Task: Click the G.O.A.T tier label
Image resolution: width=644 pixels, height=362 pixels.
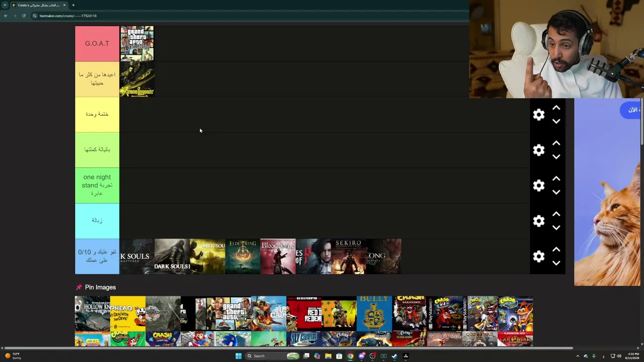Action: 97,44
